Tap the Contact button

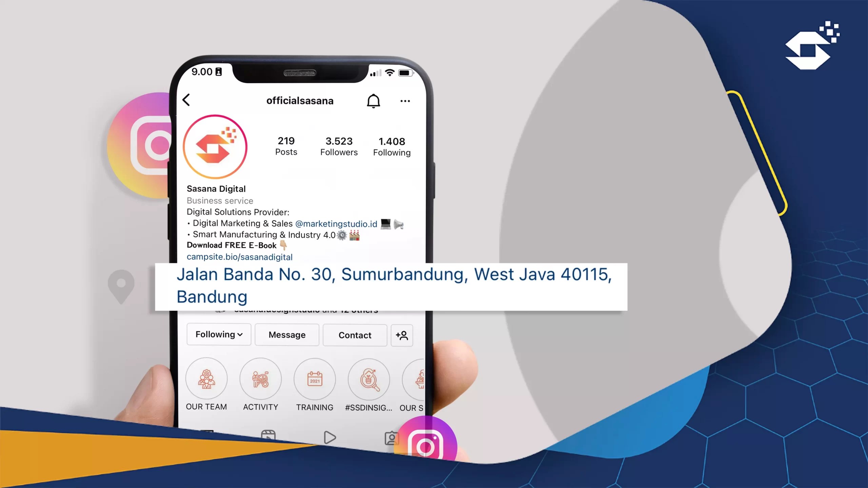click(x=355, y=334)
